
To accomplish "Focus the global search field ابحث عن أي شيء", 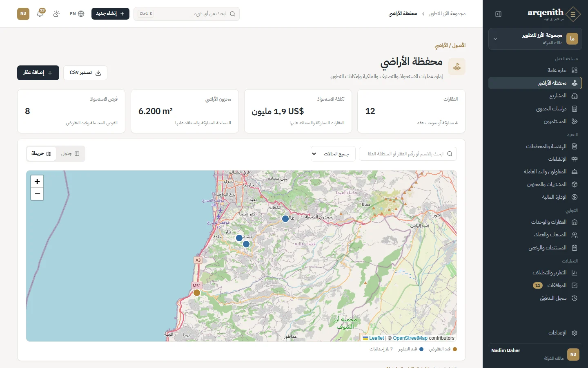I will [x=187, y=13].
